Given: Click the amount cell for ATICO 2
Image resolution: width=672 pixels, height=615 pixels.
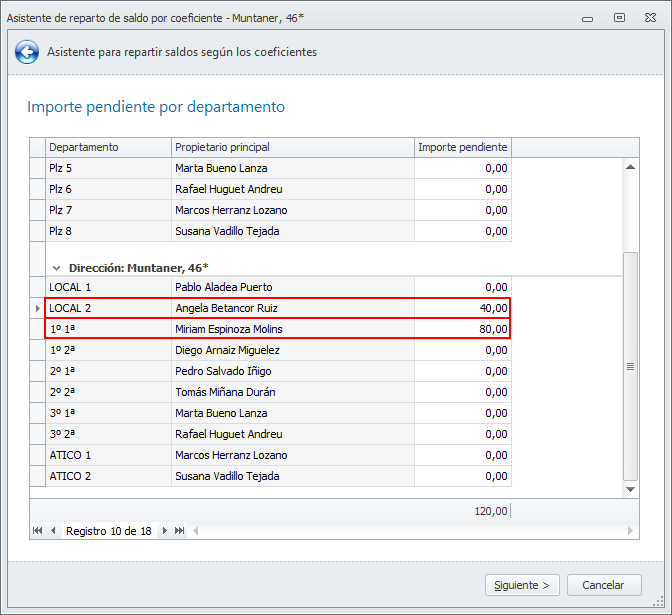Looking at the screenshot, I should click(x=463, y=476).
